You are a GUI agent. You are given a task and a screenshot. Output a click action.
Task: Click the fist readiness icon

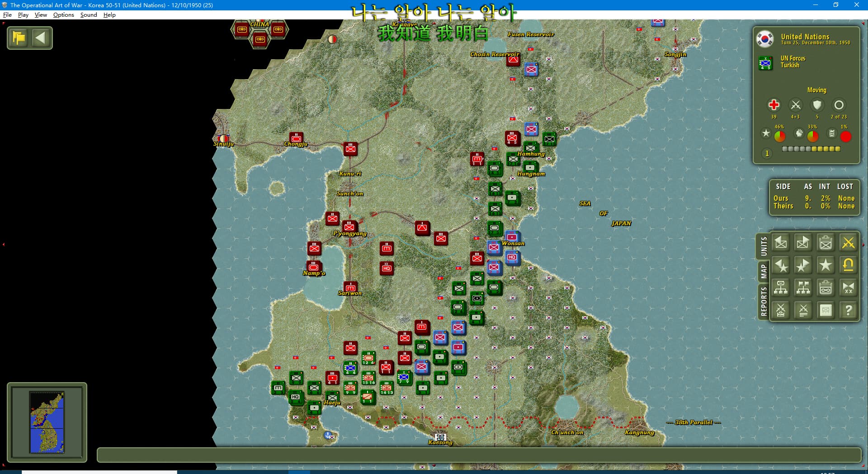[x=799, y=133]
